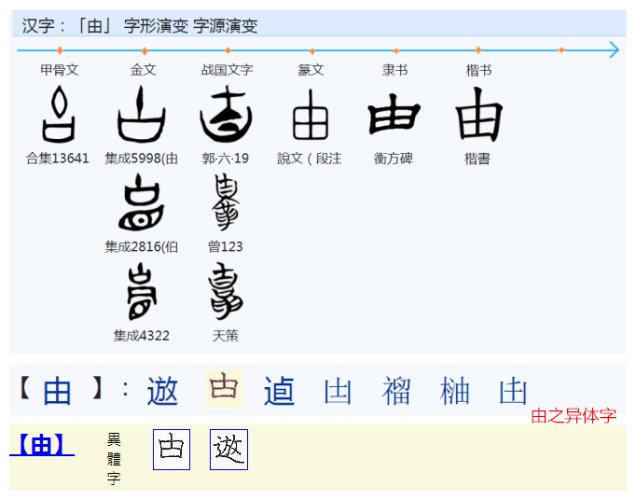Click the red text 由之异体字
Screen dimensions: 636x500
pyautogui.click(x=574, y=416)
